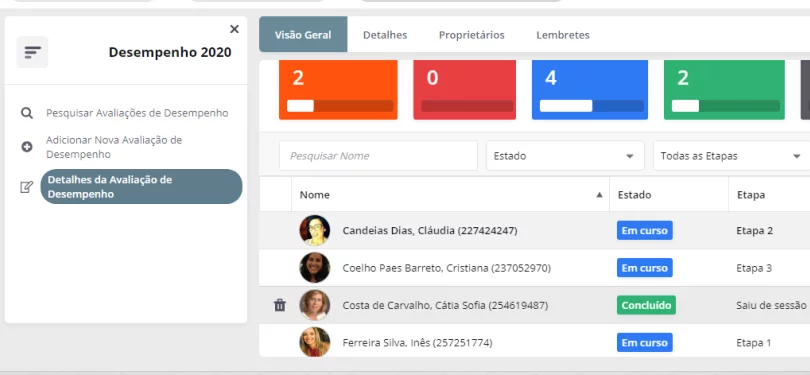The image size is (810, 375).
Task: Expand the Todas as Etapas dropdown
Action: [731, 155]
